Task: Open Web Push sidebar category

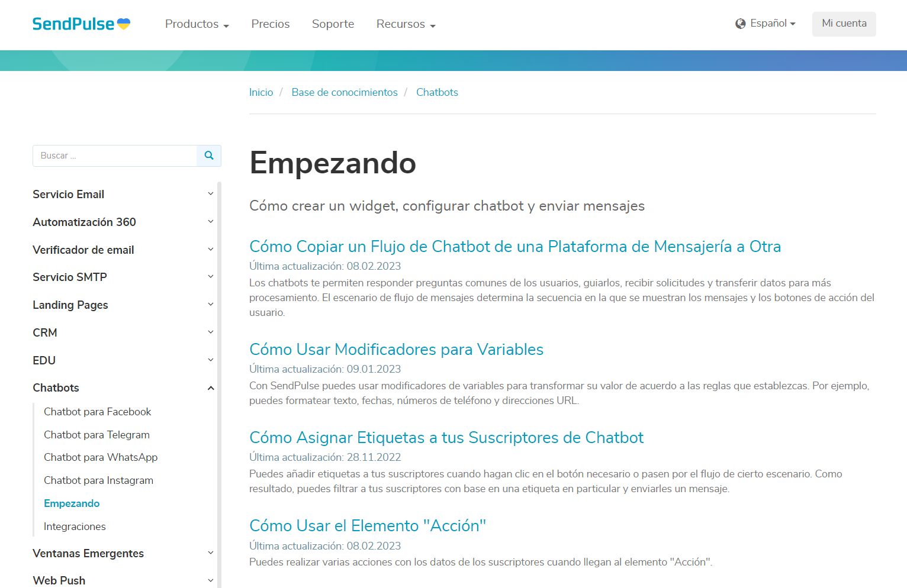Action: [59, 581]
